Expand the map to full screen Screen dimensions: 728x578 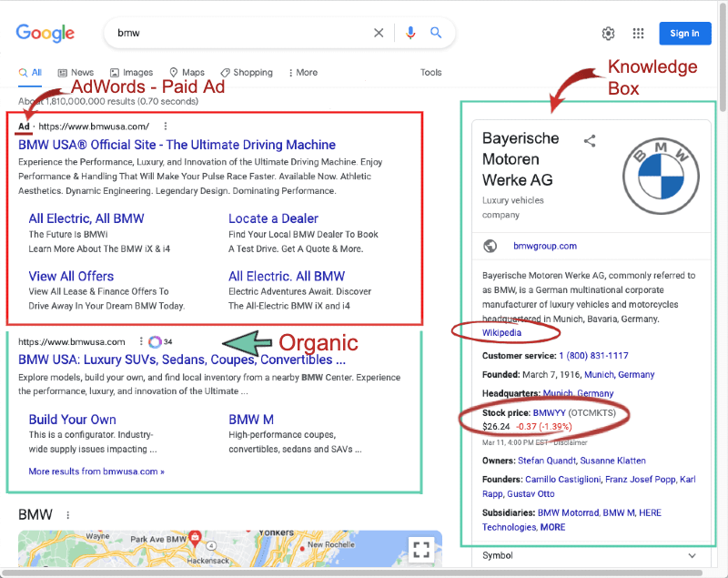[421, 550]
